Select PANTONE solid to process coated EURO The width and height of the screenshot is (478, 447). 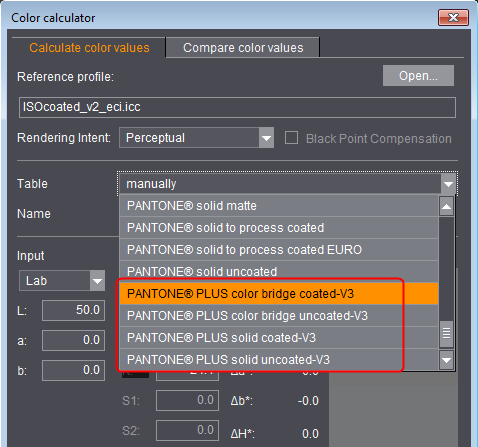tap(279, 250)
